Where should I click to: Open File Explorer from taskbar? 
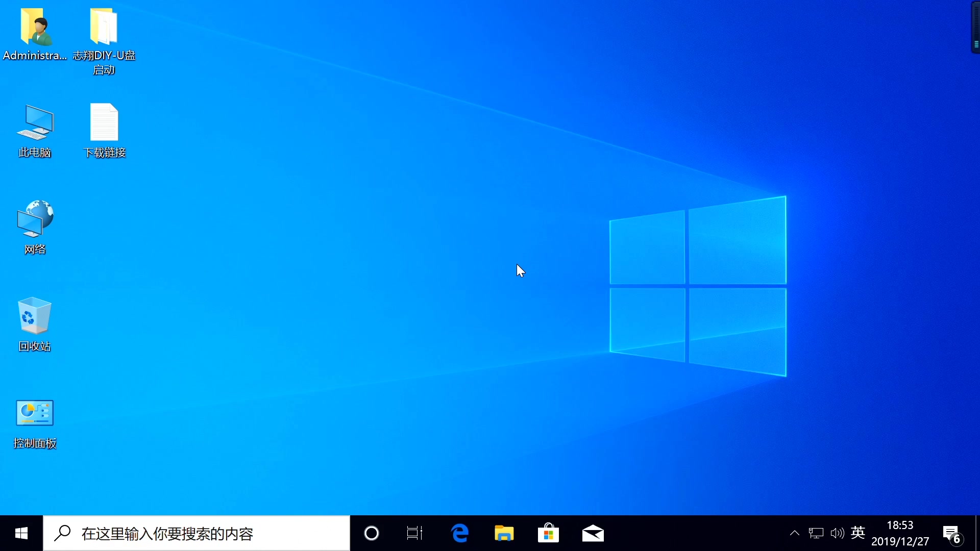point(504,533)
